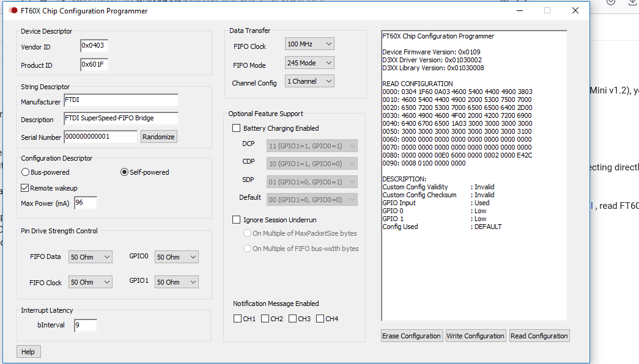
Task: Open Help with the Help button
Action: pos(28,351)
